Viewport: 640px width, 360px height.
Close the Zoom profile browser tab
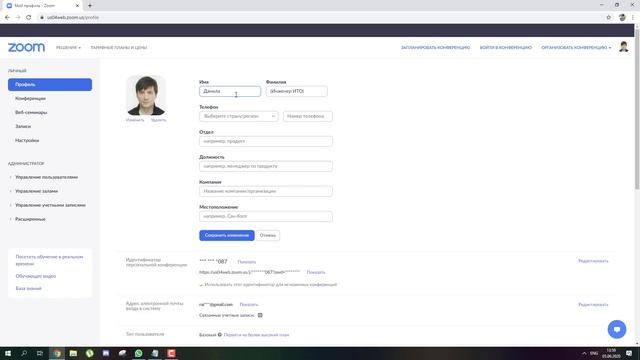77,6
